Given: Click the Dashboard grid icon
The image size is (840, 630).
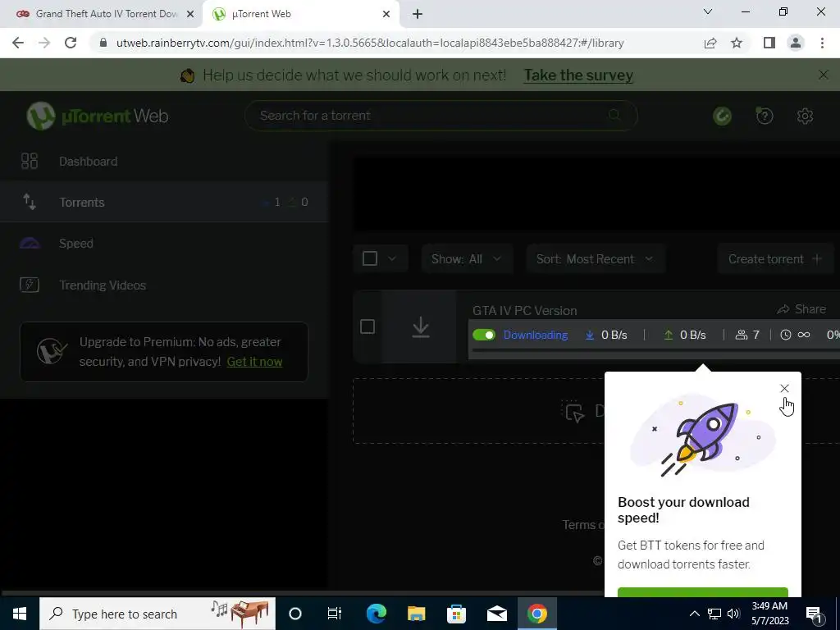Looking at the screenshot, I should [30, 162].
